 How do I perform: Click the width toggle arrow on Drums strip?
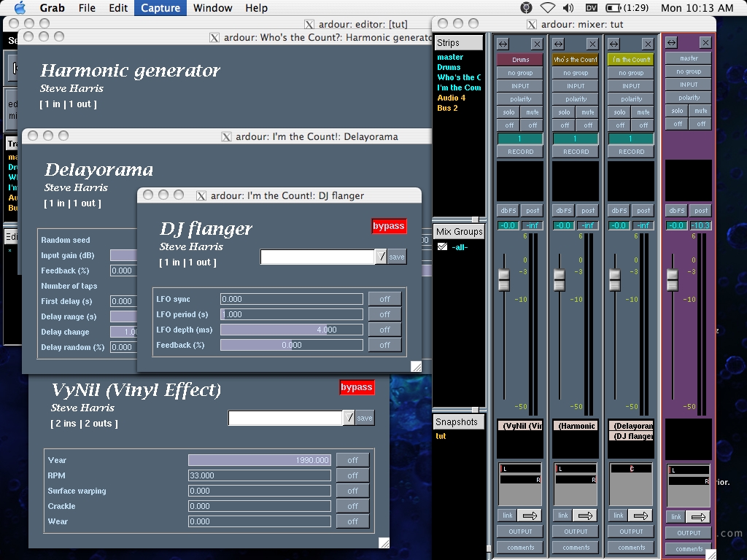click(x=503, y=44)
